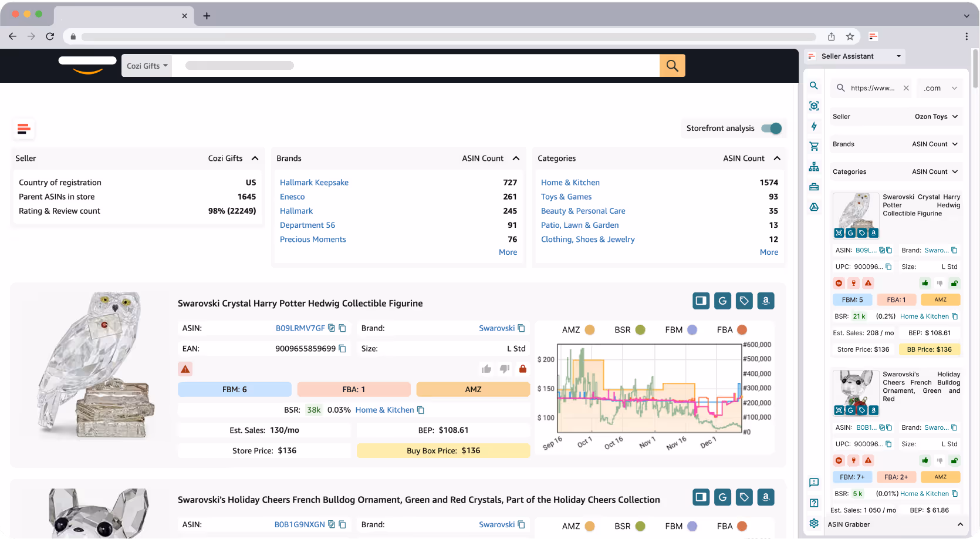Click BSR green swatch in Bulldog chart legend

640,526
